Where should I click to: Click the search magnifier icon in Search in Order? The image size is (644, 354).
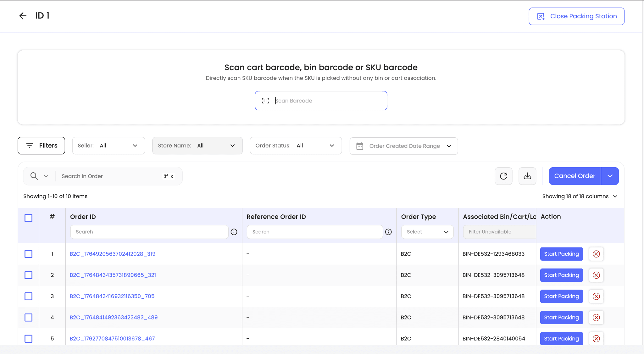pyautogui.click(x=34, y=176)
